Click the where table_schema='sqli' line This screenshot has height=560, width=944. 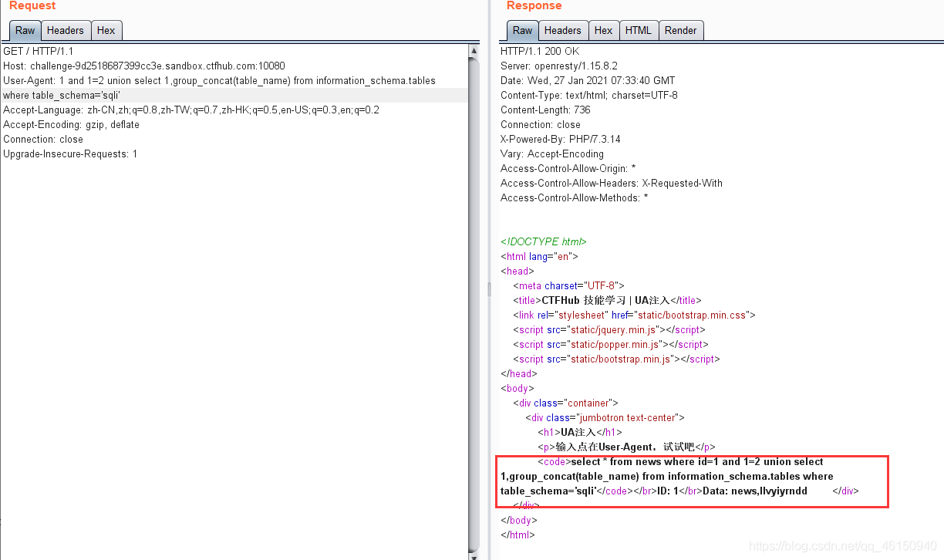[62, 95]
